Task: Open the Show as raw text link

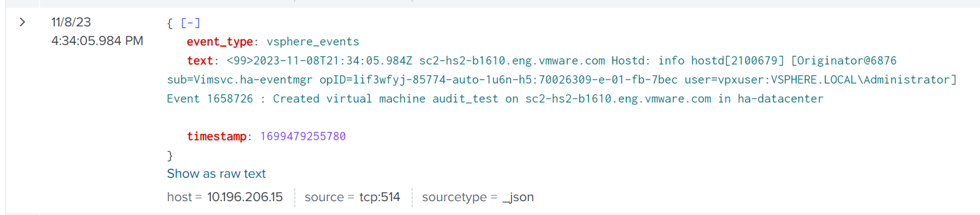Action: click(216, 173)
